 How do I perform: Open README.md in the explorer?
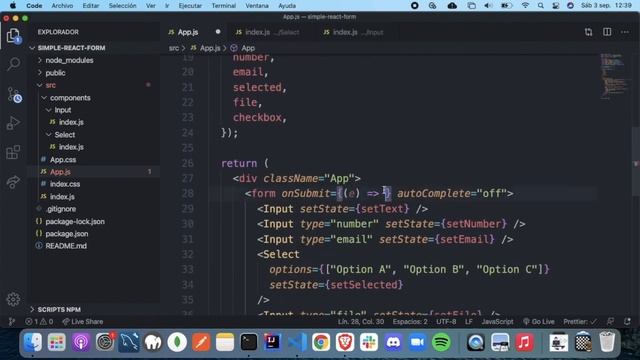(x=66, y=246)
